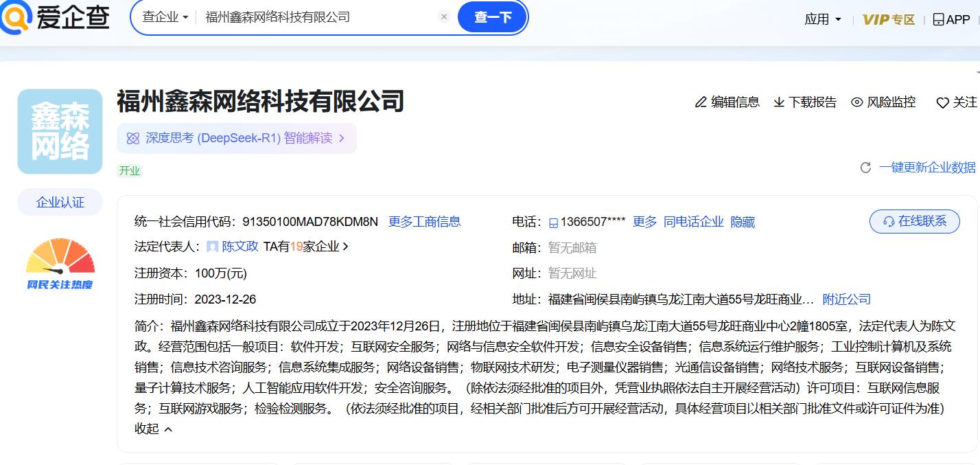The image size is (980, 465).
Task: Click the 开业 status tag
Action: coord(130,171)
